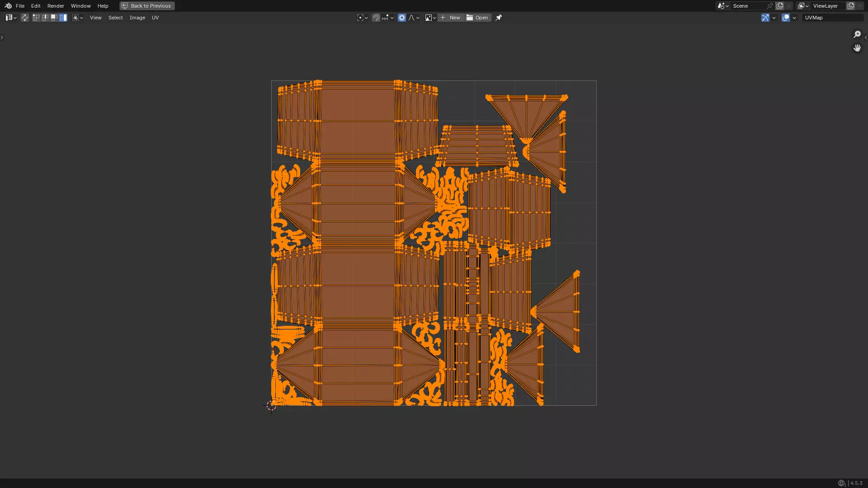Open sticky selection mode dropdown
The image size is (868, 488).
click(77, 18)
